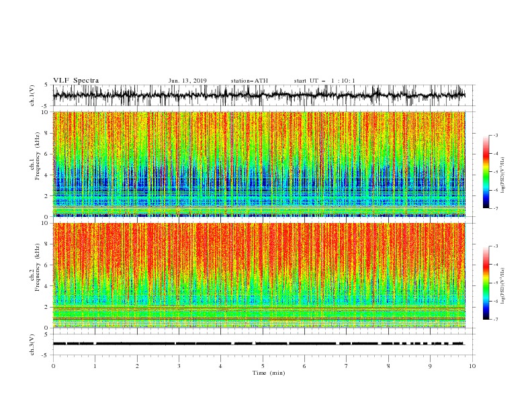The image size is (532, 411).
Task: Click inside the ch.2 spectrogram panel
Action: click(x=259, y=275)
